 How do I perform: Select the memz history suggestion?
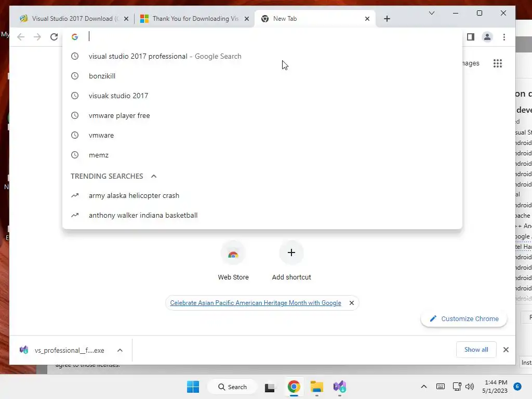click(x=262, y=155)
